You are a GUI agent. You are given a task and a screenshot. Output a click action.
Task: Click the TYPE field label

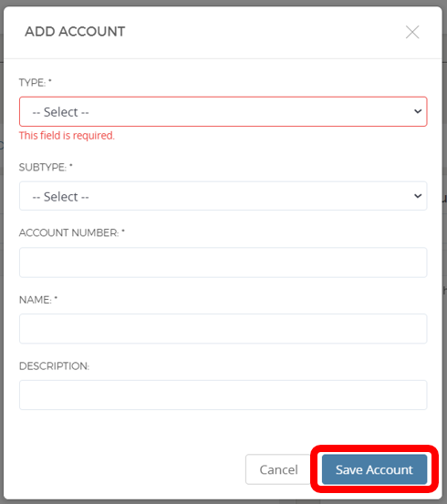[35, 83]
